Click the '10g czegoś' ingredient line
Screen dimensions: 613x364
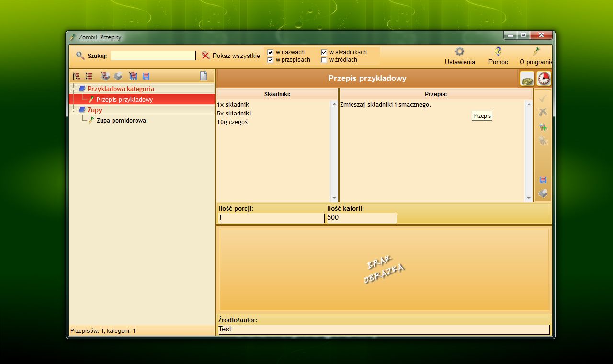pyautogui.click(x=232, y=122)
